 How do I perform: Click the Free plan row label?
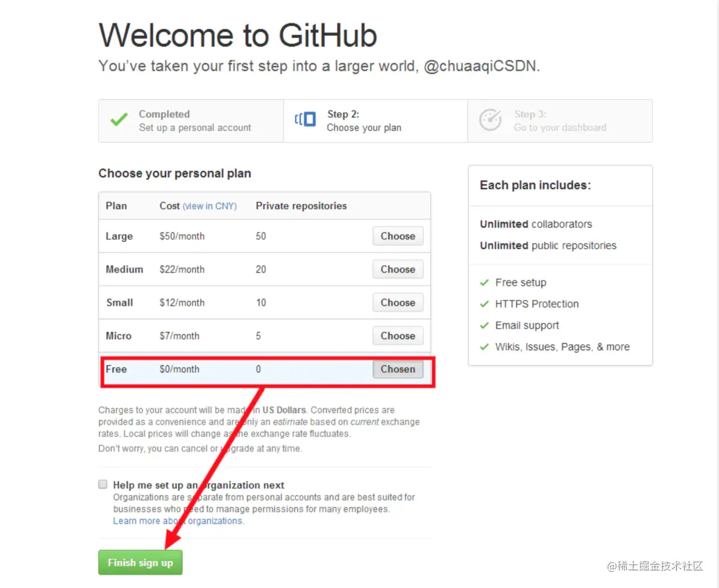[x=116, y=369]
